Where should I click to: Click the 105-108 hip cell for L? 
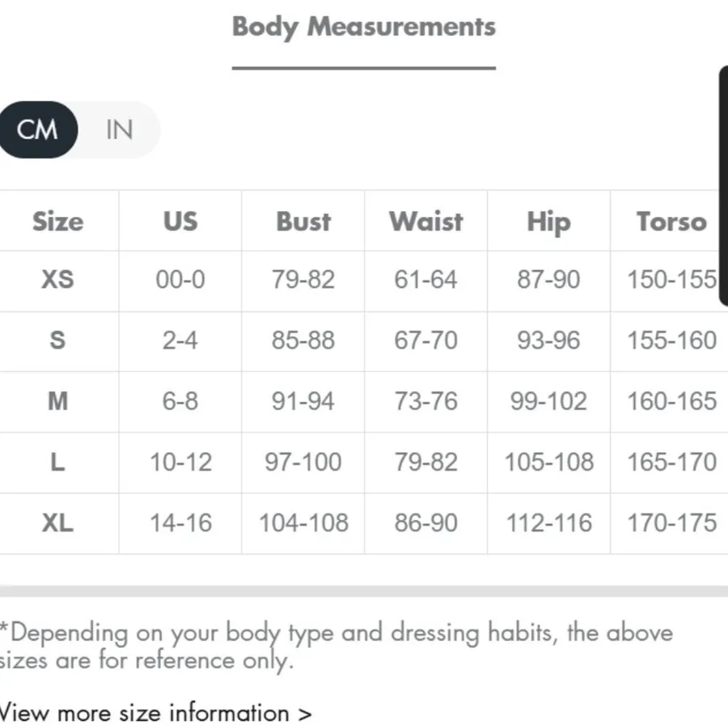point(548,462)
